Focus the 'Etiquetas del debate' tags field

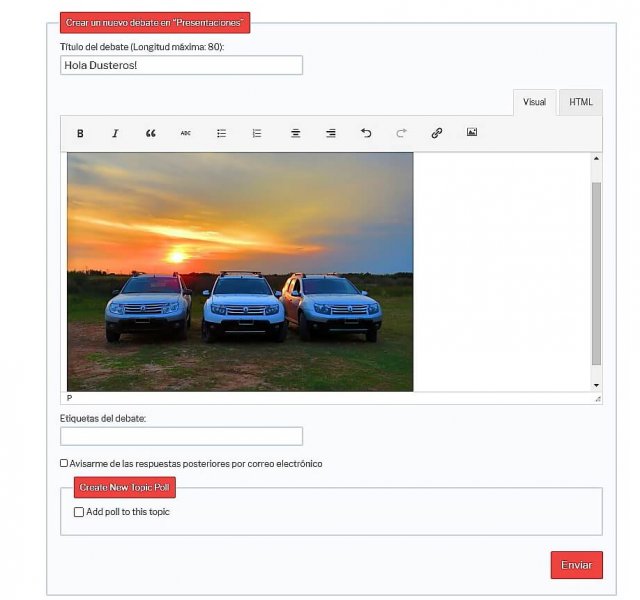(181, 436)
